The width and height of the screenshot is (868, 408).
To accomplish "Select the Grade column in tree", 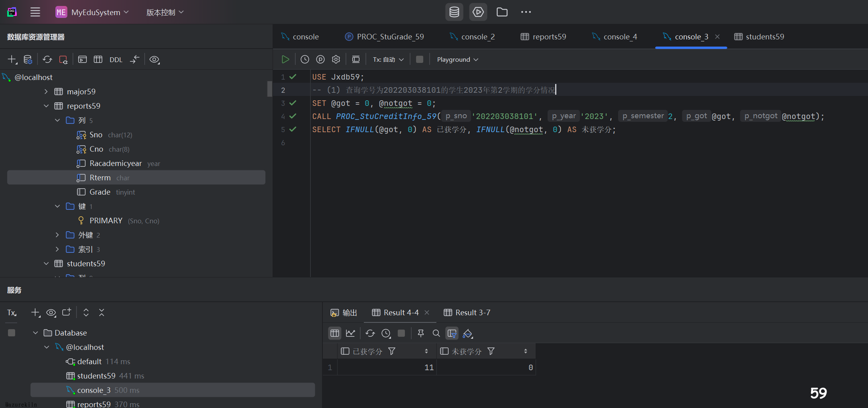I will click(x=100, y=192).
